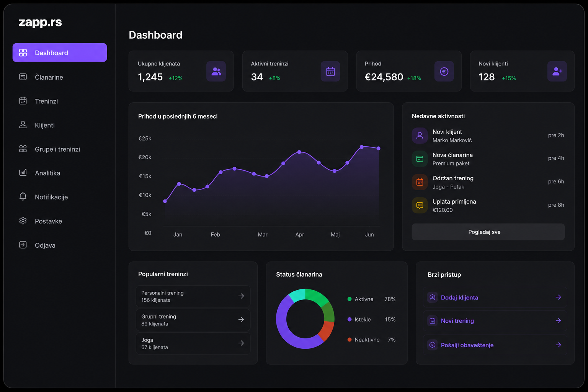Click the euro icon in Prihod card
This screenshot has width=588, height=392.
coord(444,71)
